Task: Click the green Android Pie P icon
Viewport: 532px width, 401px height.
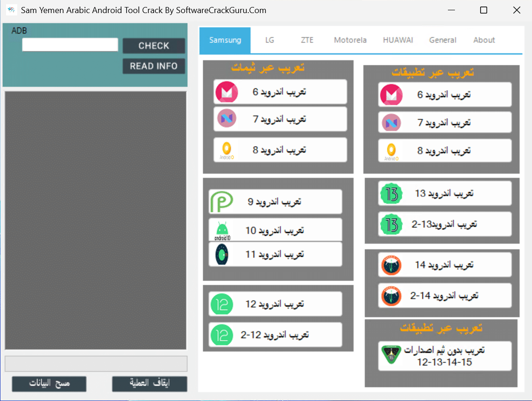Action: click(221, 202)
